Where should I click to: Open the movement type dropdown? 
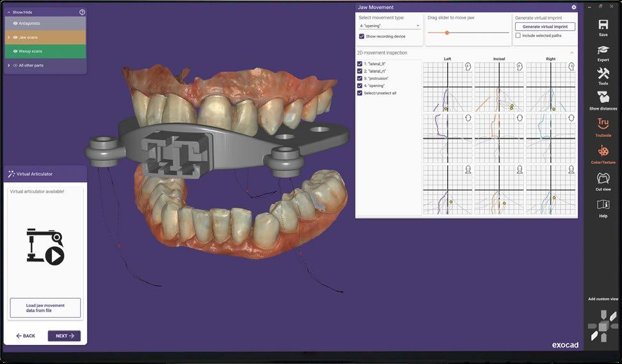tap(389, 26)
